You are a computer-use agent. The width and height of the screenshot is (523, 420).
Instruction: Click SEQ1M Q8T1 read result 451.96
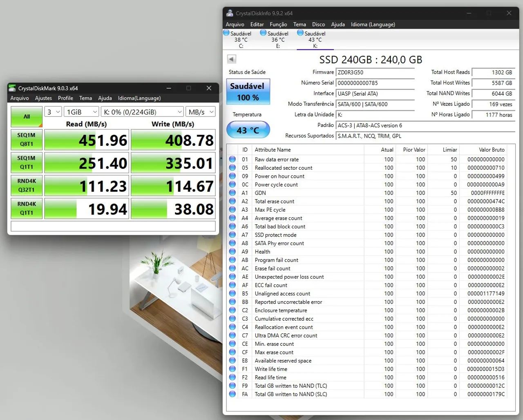pos(87,140)
